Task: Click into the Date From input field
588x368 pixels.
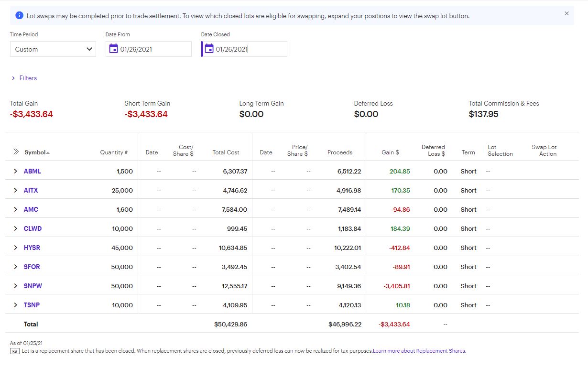Action: pyautogui.click(x=153, y=49)
